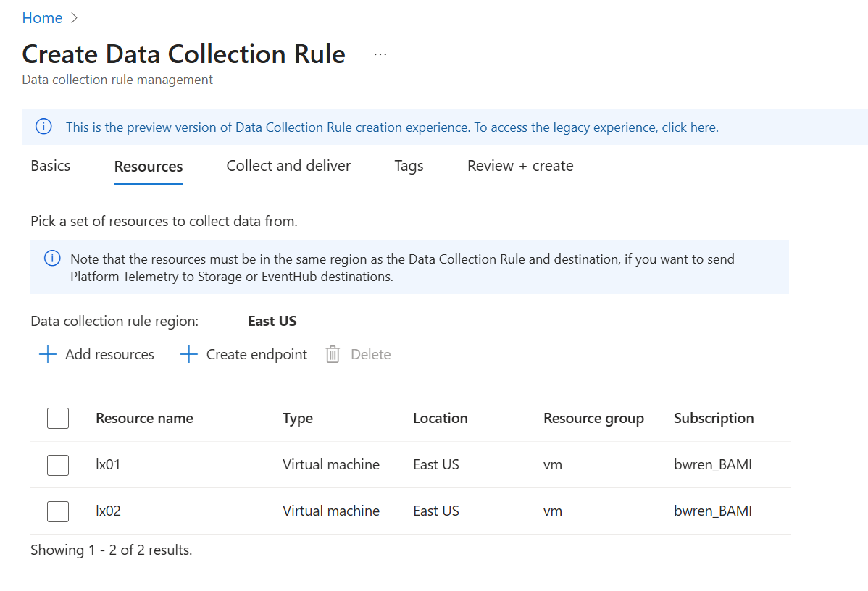Check the box for lx02 row
Viewport: 868px width, 591px height.
58,511
